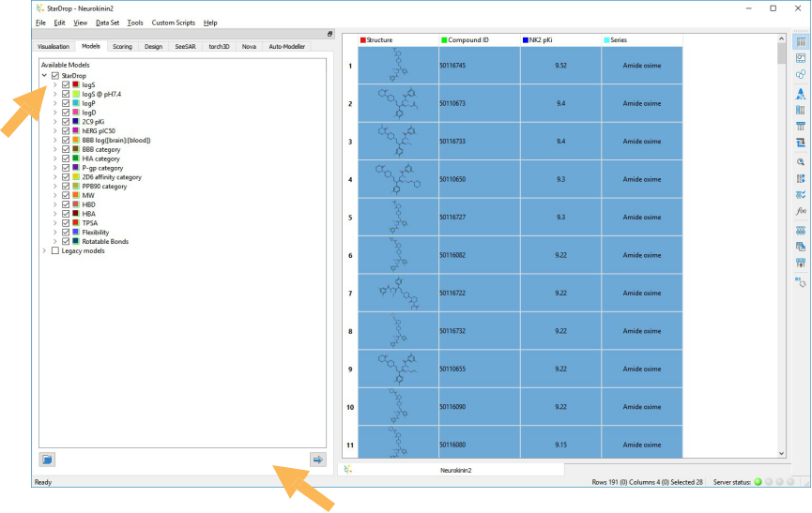812x513 pixels.
Task: Click the vertical columns icon in right toolbar
Action: tap(801, 110)
